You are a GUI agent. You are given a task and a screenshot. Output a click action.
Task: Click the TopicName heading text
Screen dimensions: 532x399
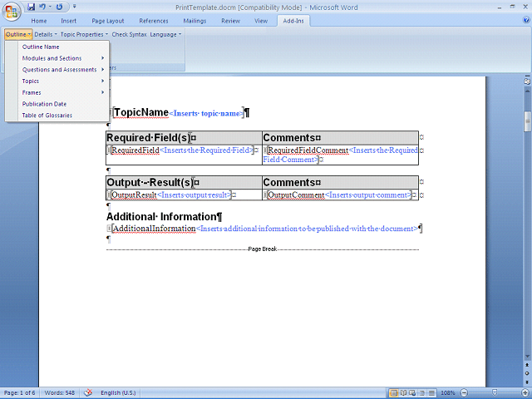click(x=141, y=112)
